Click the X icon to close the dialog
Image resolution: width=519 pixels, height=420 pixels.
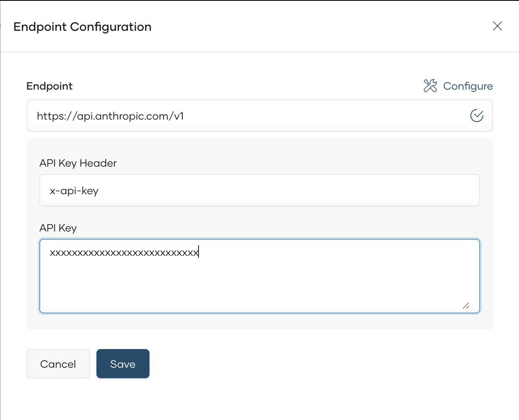pos(498,26)
